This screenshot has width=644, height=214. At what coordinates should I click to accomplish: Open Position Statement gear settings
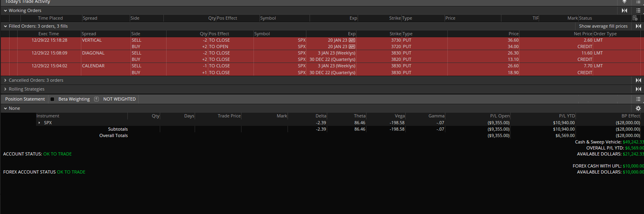[x=638, y=108]
